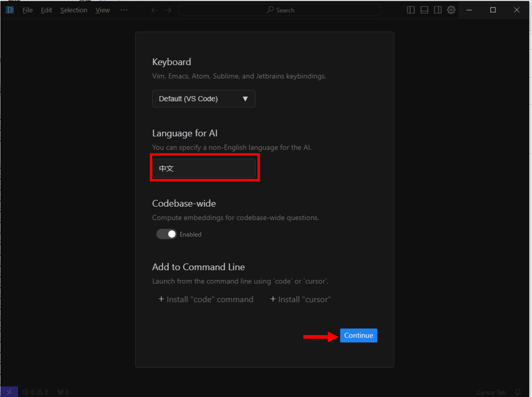Close the Cursor window
This screenshot has height=397, width=532.
(517, 10)
